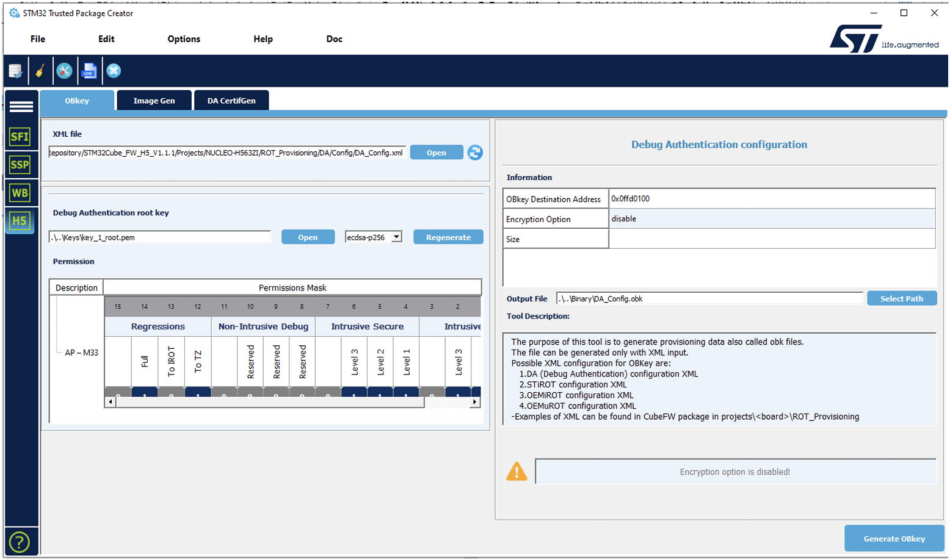950x560 pixels.
Task: Click the refresh icon next to XML Open
Action: point(475,153)
